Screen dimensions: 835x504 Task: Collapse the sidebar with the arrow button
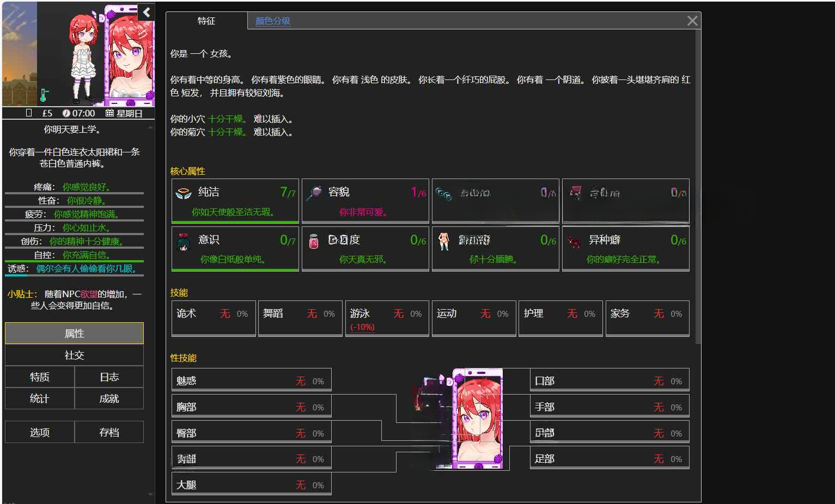click(147, 12)
